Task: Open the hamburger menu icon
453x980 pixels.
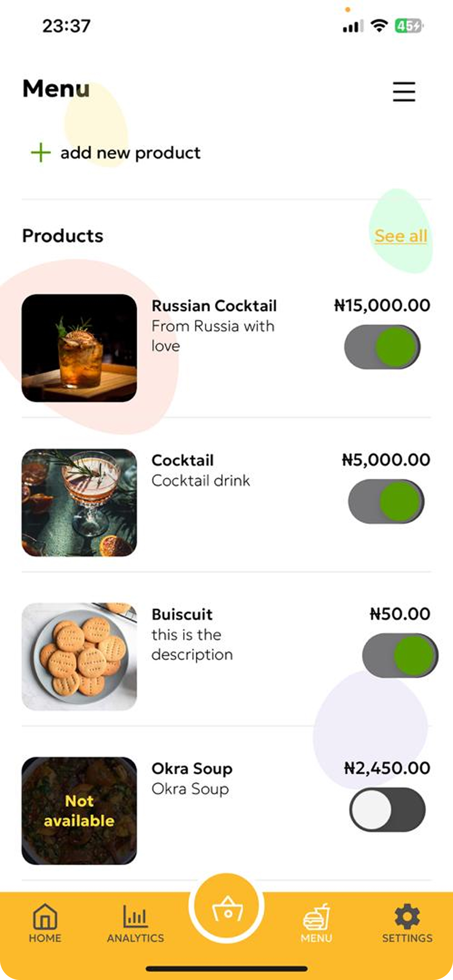Action: [x=404, y=92]
